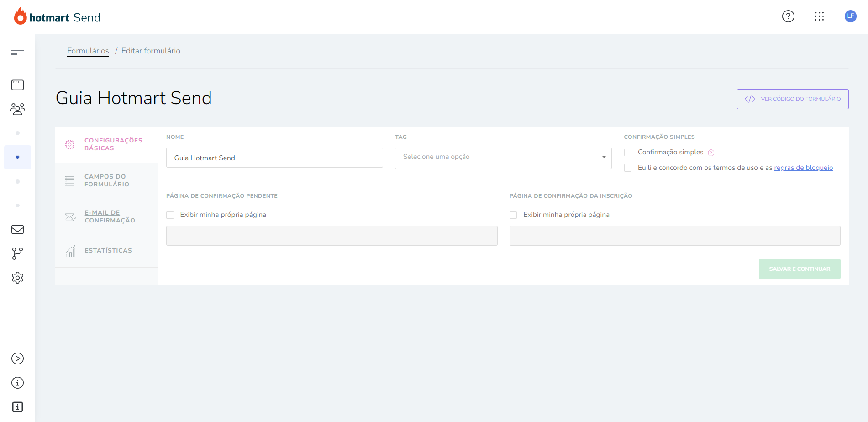
Task: Open the settings gear icon in sidebar
Action: (x=17, y=278)
